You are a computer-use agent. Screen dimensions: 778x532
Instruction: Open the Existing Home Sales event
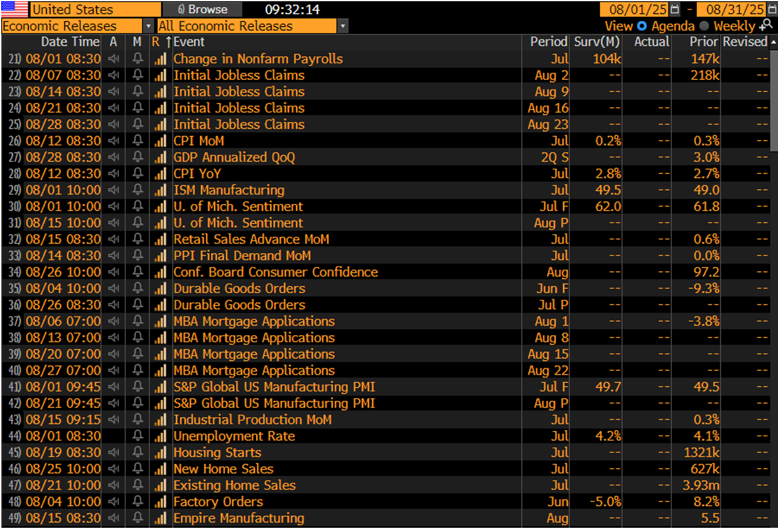235,486
